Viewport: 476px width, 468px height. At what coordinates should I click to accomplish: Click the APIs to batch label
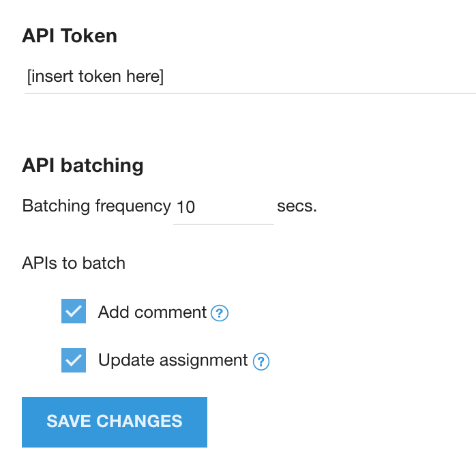[x=74, y=263]
